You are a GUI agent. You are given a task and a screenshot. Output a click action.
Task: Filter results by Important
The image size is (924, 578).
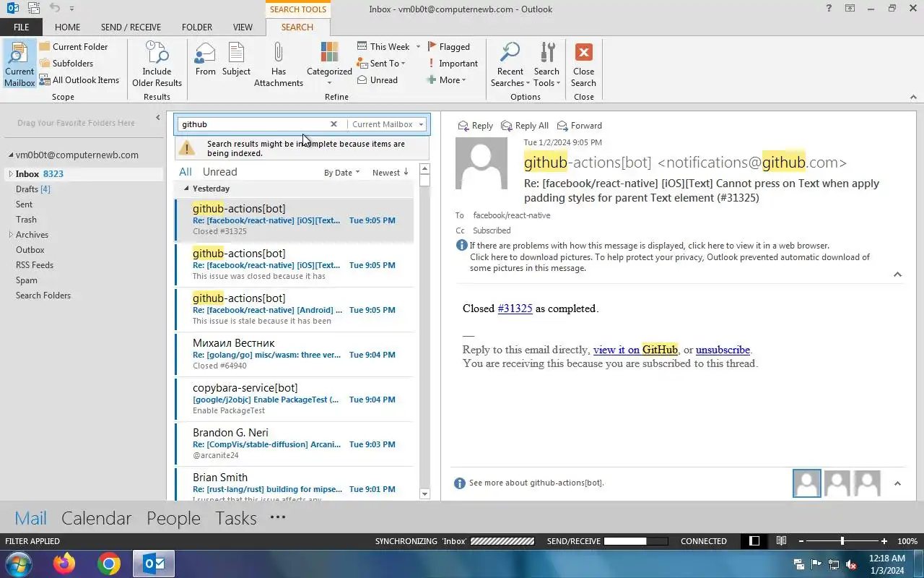(x=453, y=64)
